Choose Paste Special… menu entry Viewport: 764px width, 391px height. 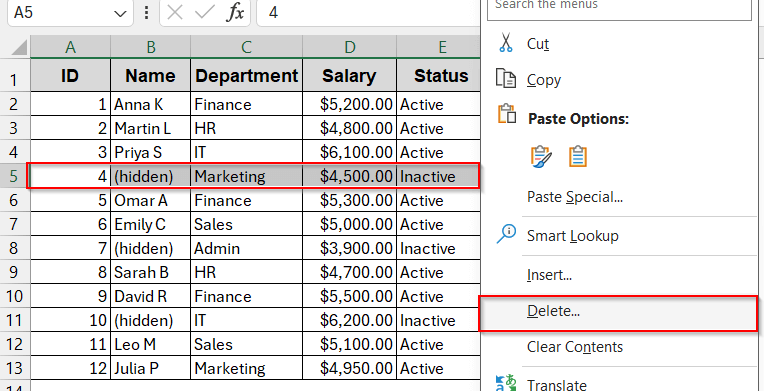coord(575,197)
